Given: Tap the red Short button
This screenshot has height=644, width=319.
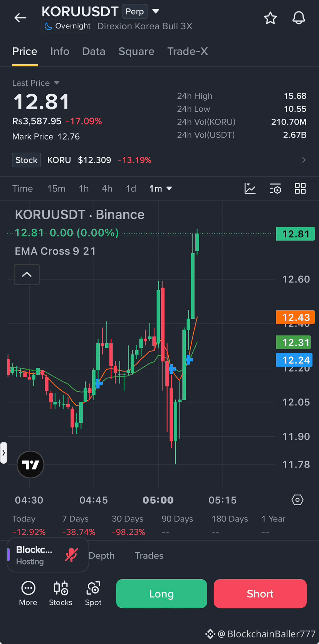Looking at the screenshot, I should tap(260, 594).
